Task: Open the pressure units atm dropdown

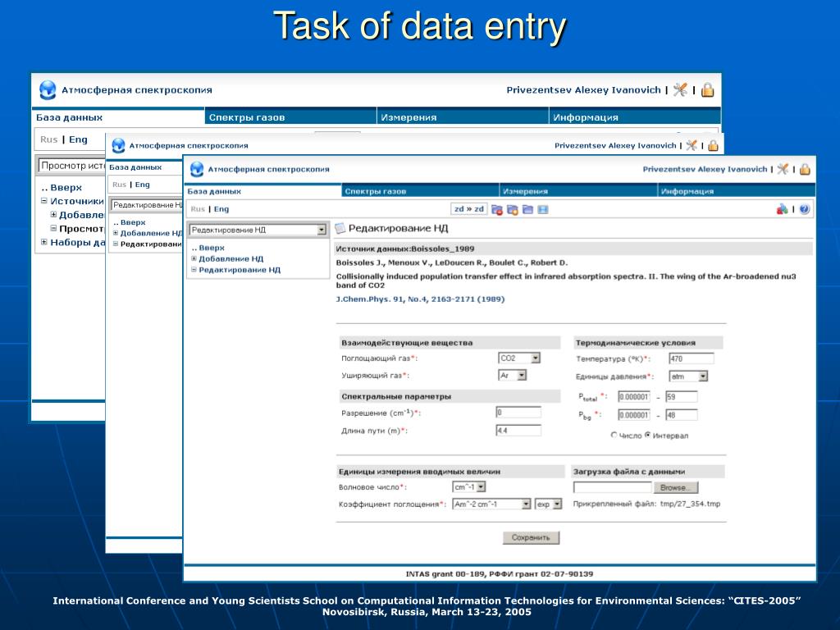Action: (x=689, y=376)
